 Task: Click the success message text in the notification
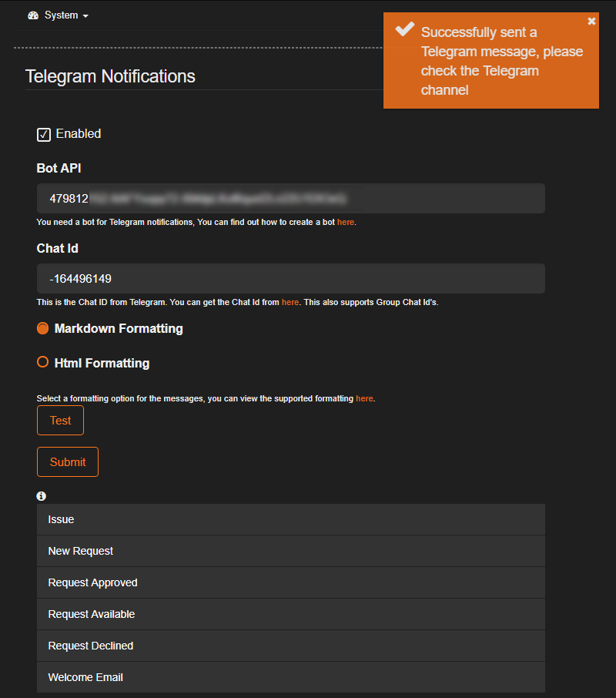tap(502, 61)
